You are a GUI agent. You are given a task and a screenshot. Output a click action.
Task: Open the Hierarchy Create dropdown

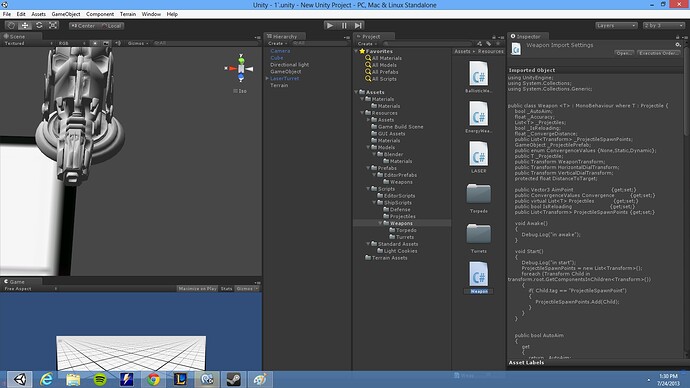(278, 43)
